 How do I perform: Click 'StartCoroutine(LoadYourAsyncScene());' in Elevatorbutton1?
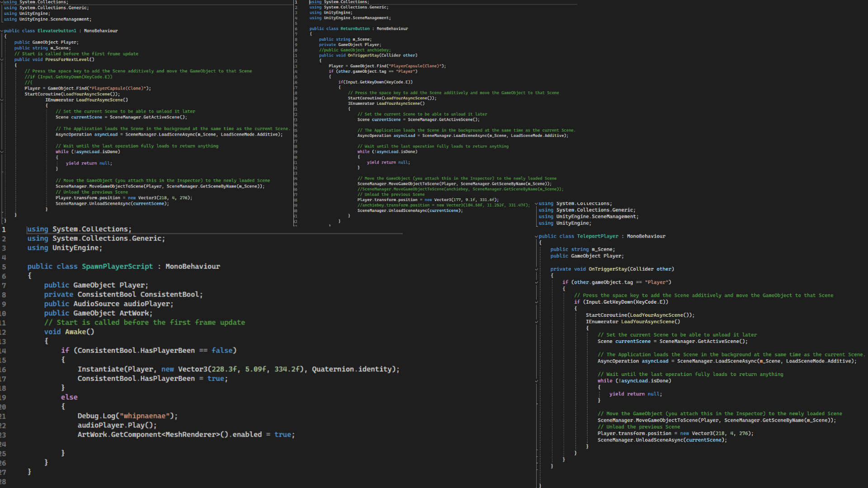(x=72, y=94)
